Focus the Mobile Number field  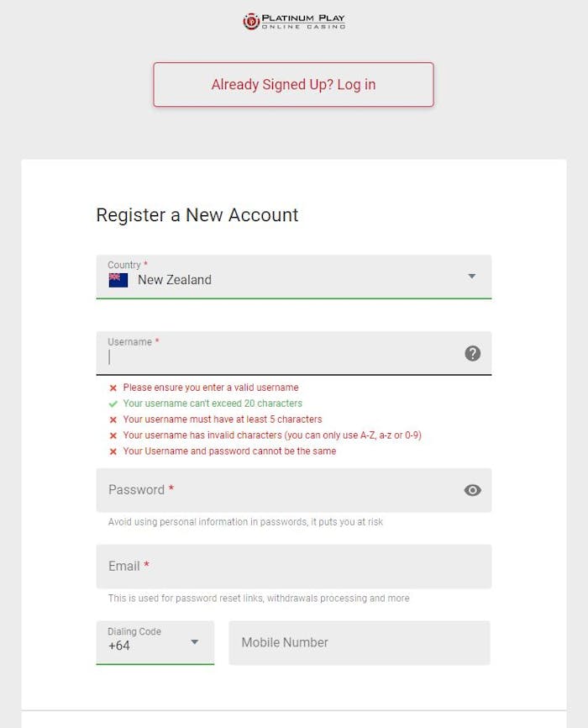point(359,643)
